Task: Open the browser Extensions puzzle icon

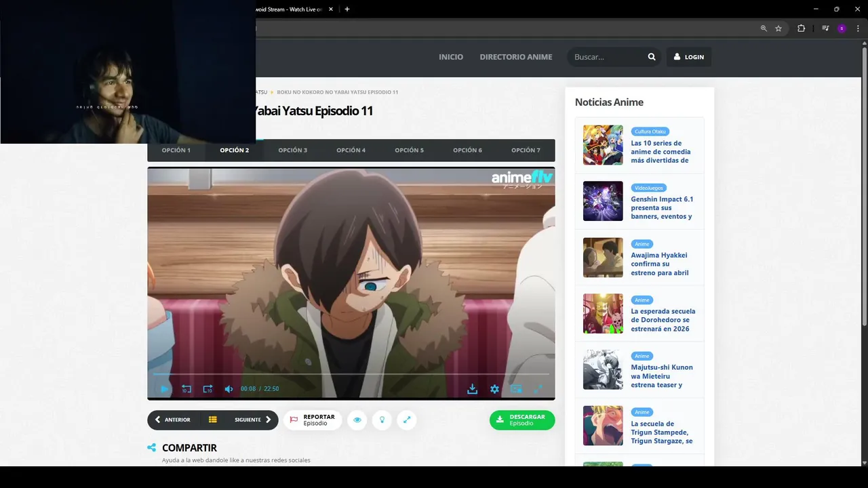Action: [801, 28]
